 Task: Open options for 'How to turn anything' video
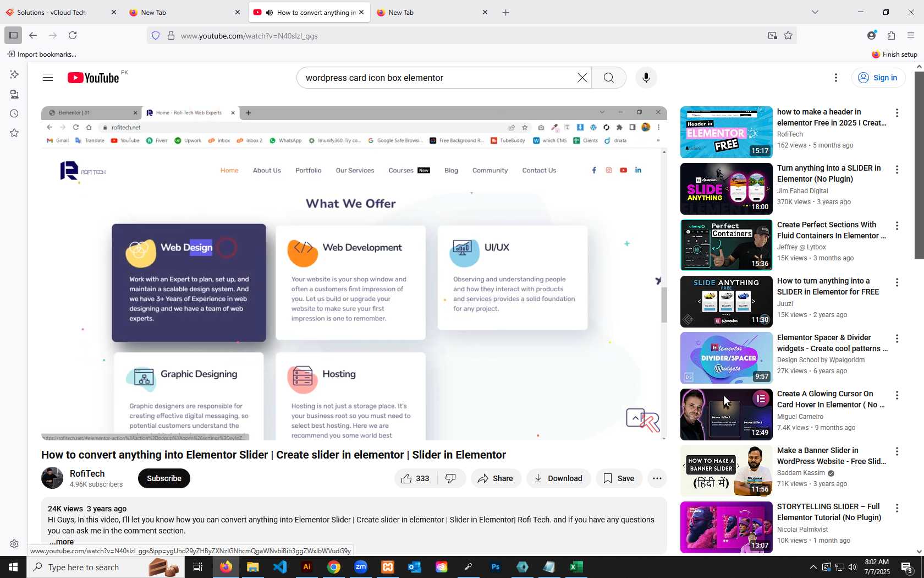(897, 282)
